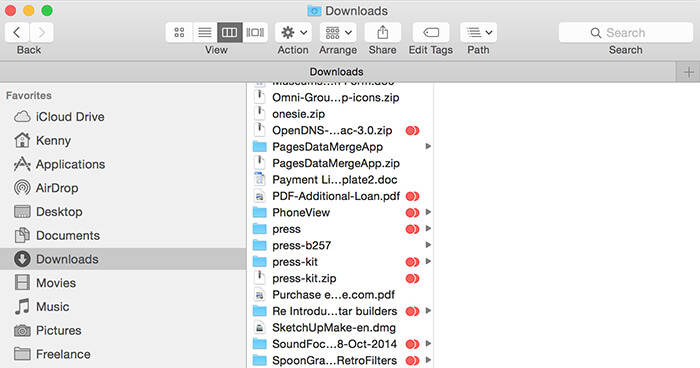This screenshot has width=700, height=368.
Task: Click red tag on OpenDNS zip
Action: click(412, 131)
